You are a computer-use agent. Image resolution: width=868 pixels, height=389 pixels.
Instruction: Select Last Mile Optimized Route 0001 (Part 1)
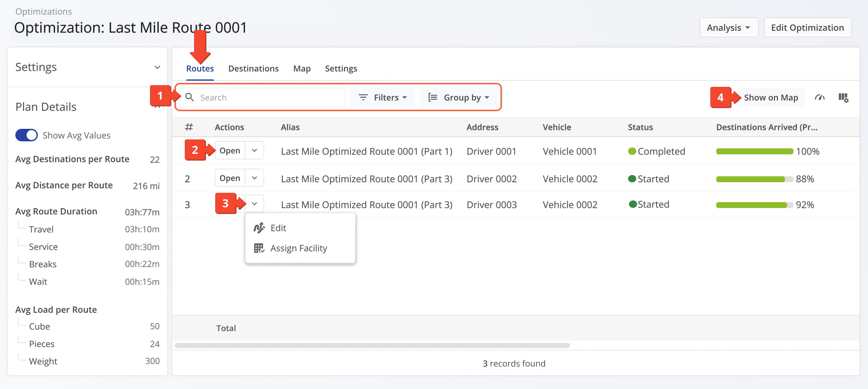[x=367, y=151]
